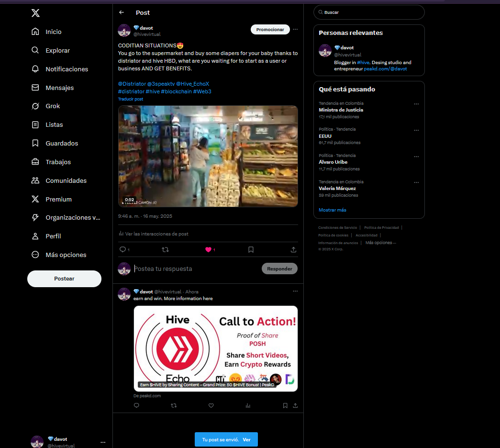Open the main post's three-dot menu
Viewport: 500px width, 448px height.
295,29
